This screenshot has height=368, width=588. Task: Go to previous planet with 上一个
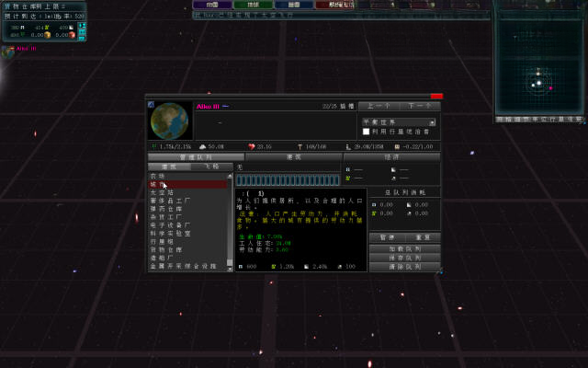click(x=379, y=106)
